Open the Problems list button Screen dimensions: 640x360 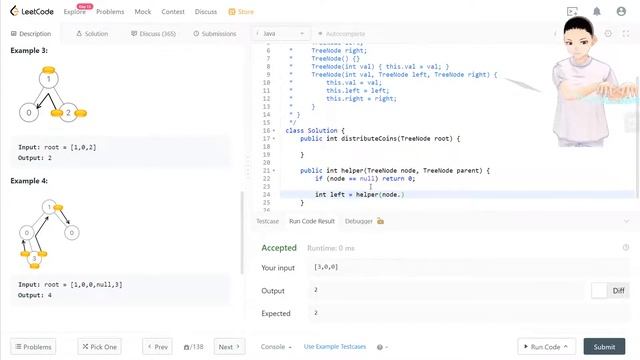pyautogui.click(x=33, y=347)
